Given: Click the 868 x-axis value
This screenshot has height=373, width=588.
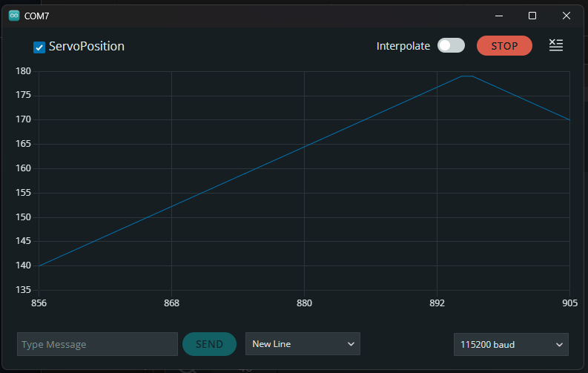Looking at the screenshot, I should [x=171, y=303].
